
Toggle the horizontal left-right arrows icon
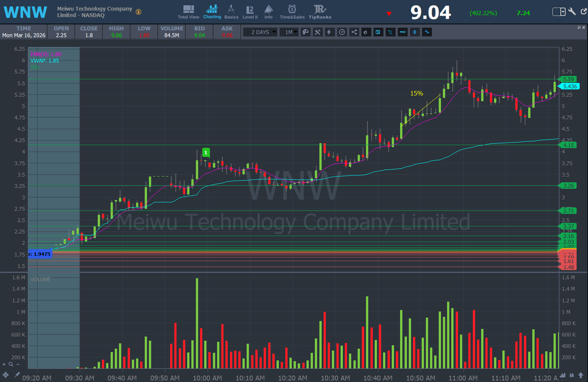427,32
